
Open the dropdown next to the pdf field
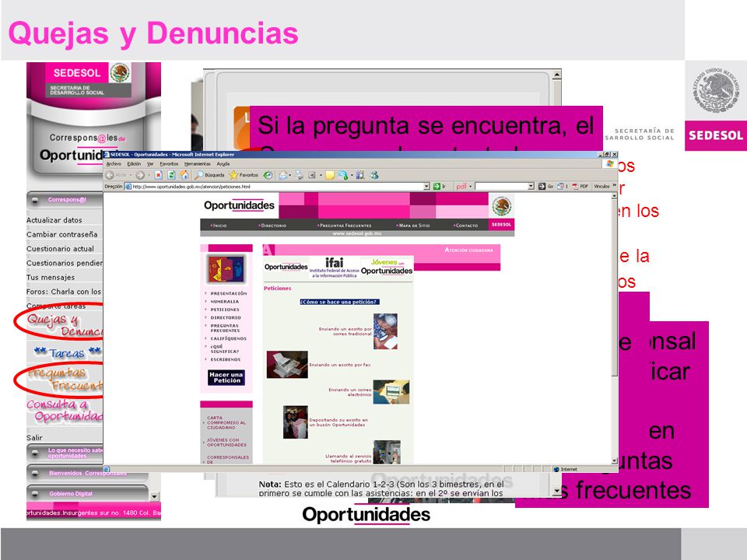[531, 186]
